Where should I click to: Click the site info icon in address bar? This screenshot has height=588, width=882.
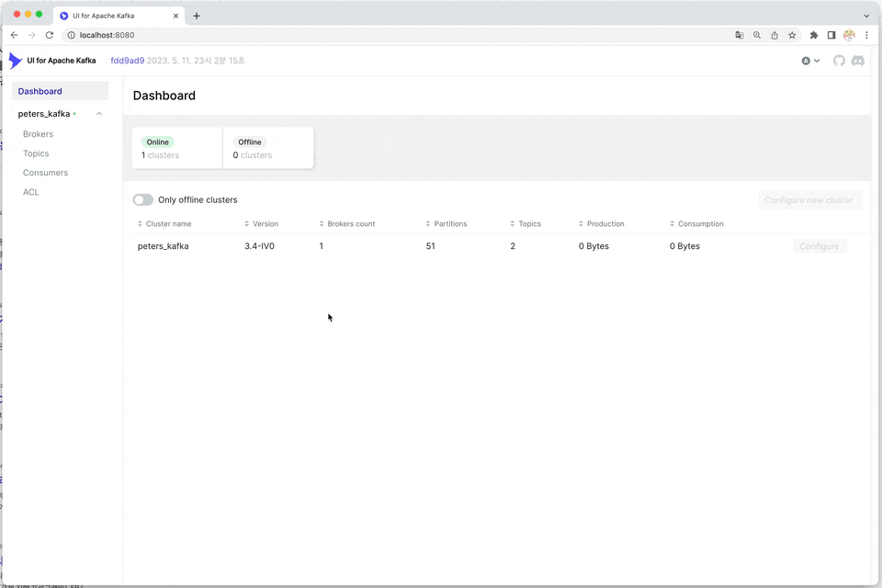(x=71, y=35)
